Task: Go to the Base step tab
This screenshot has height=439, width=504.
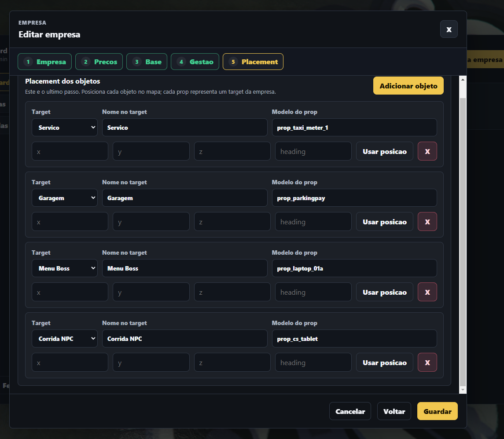Action: tap(147, 62)
